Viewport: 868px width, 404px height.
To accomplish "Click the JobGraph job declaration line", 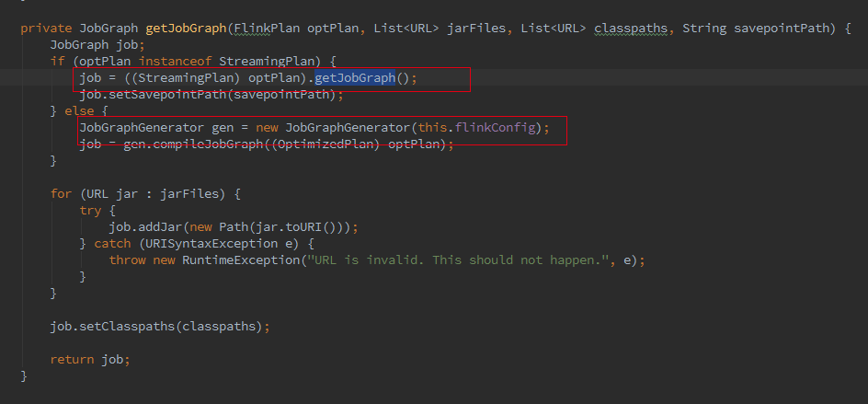I will [x=97, y=45].
